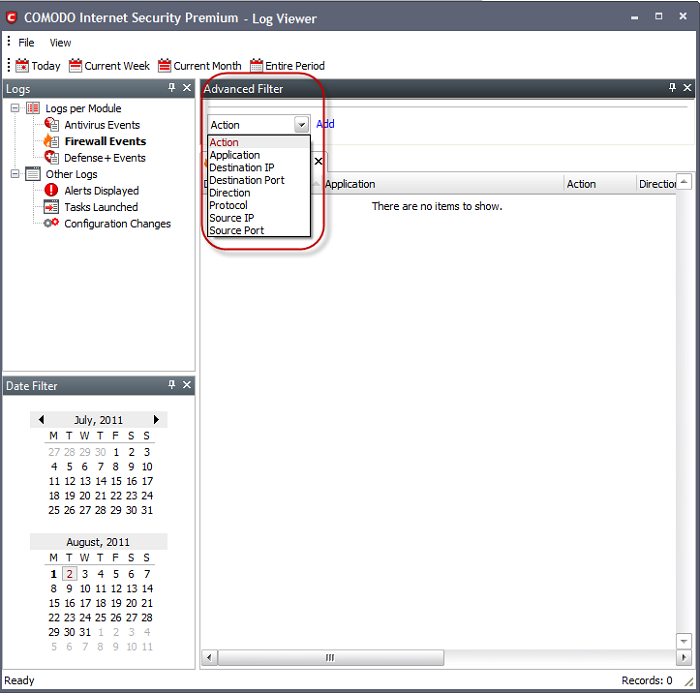Select Source IP in dropdown list
Screen dimensions: 700x693
(x=258, y=218)
